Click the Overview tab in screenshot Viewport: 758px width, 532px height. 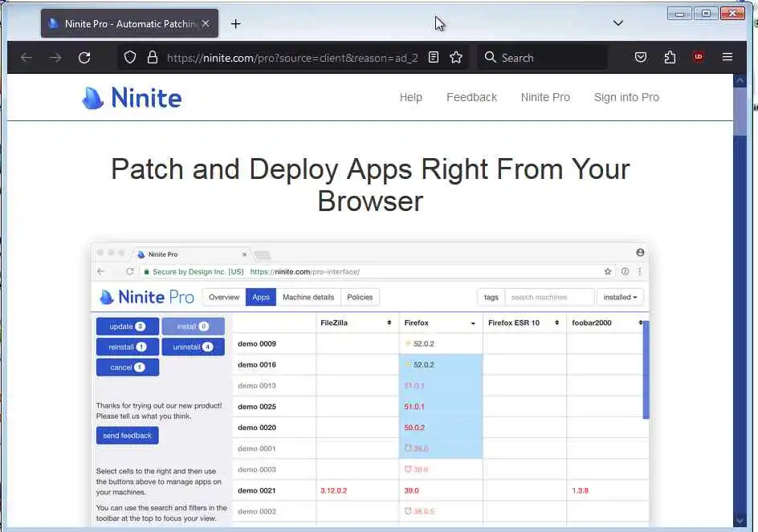(x=224, y=297)
